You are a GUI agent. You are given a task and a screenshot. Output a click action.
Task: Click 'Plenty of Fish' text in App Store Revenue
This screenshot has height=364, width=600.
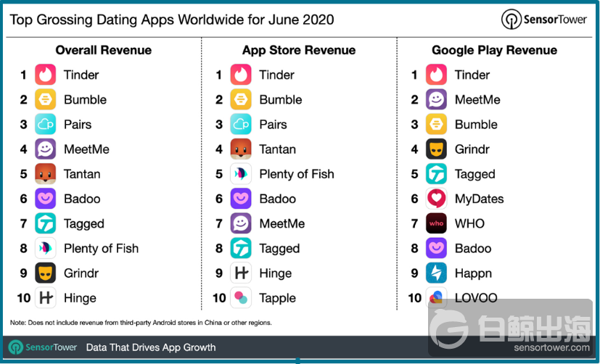coord(297,174)
